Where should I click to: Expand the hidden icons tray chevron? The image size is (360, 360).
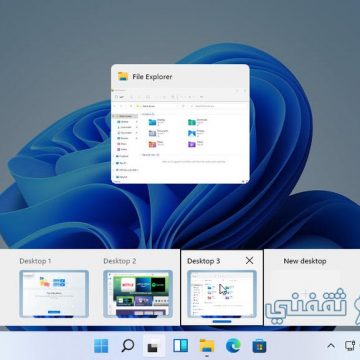point(331,346)
